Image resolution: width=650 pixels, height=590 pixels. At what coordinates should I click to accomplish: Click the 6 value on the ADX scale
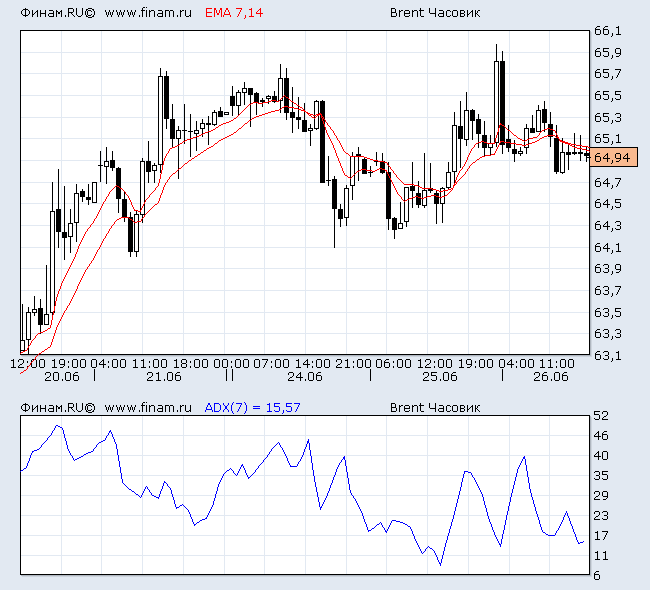(x=598, y=575)
